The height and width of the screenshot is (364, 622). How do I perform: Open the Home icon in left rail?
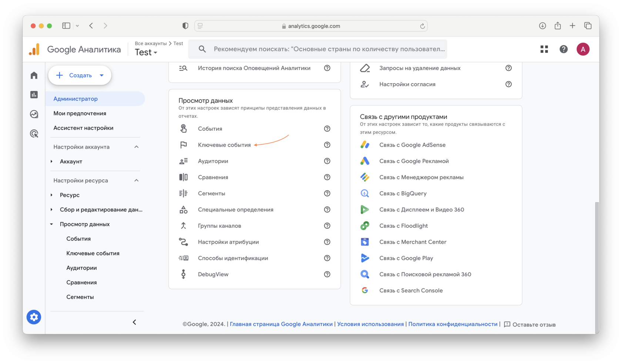(34, 75)
